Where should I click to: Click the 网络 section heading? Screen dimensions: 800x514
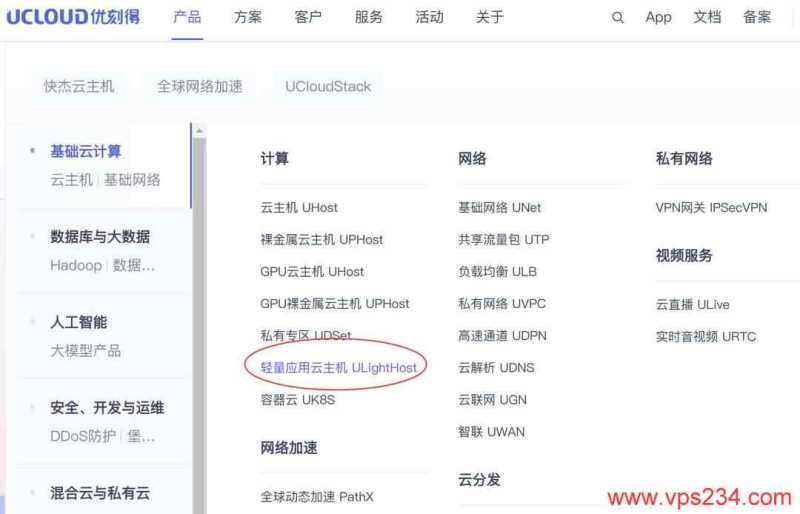(472, 158)
